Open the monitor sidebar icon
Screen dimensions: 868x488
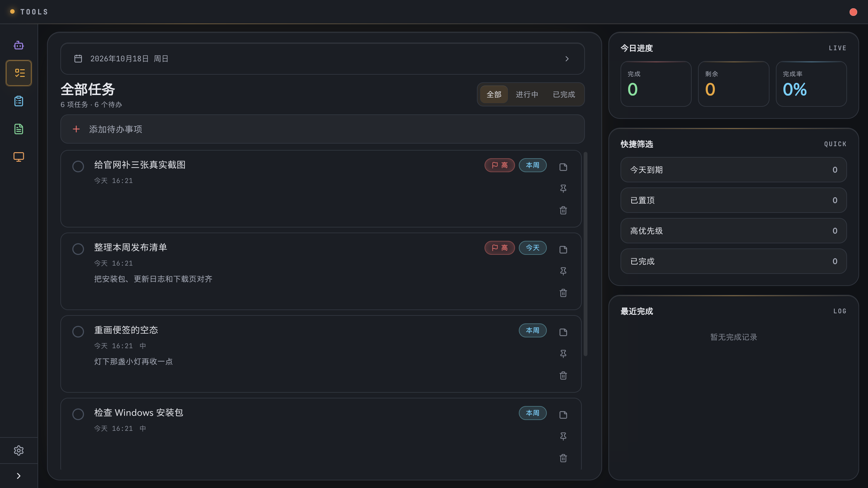pyautogui.click(x=18, y=157)
